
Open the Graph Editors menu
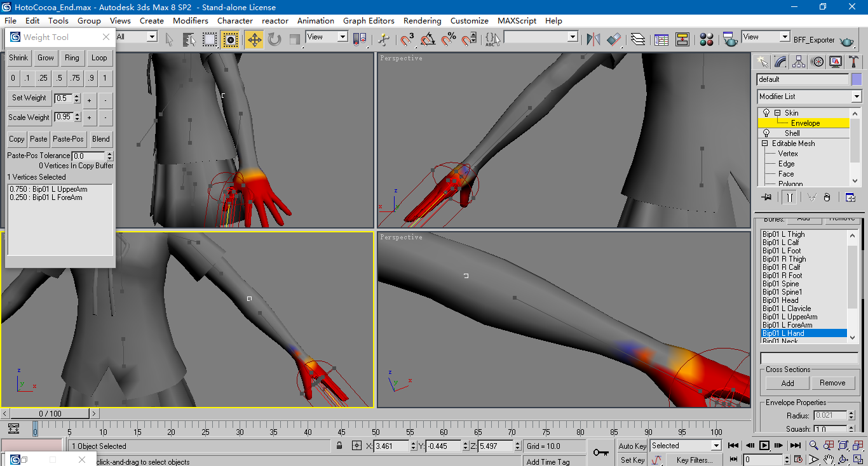(x=369, y=20)
